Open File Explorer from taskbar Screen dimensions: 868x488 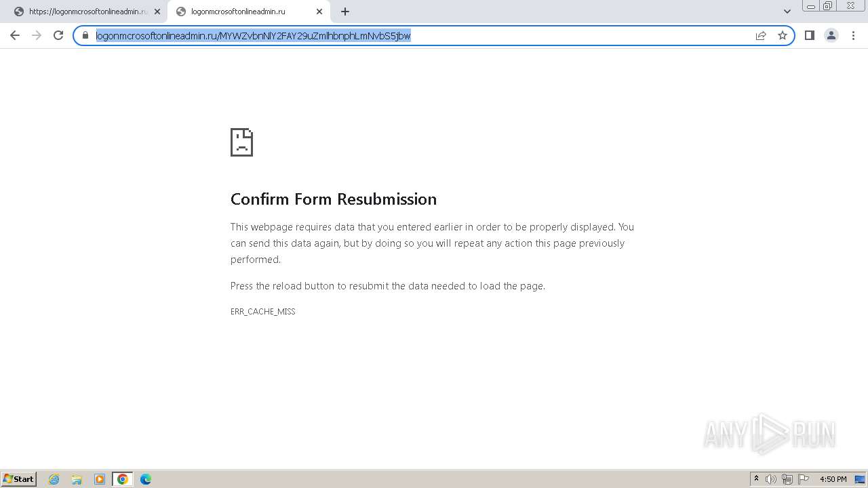77,479
